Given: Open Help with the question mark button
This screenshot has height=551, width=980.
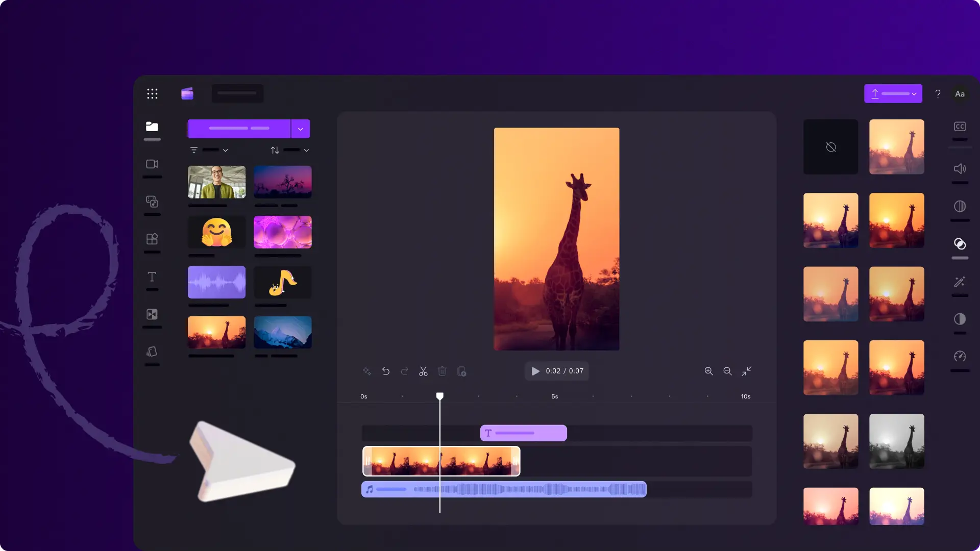Looking at the screenshot, I should pos(938,93).
